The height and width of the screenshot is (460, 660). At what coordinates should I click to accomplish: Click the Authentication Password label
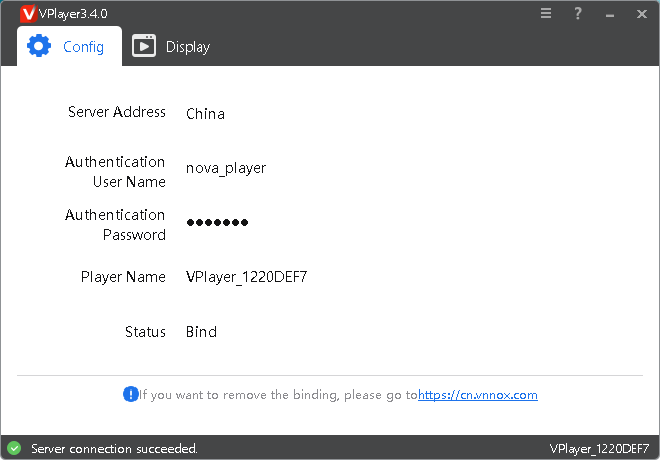coord(115,225)
